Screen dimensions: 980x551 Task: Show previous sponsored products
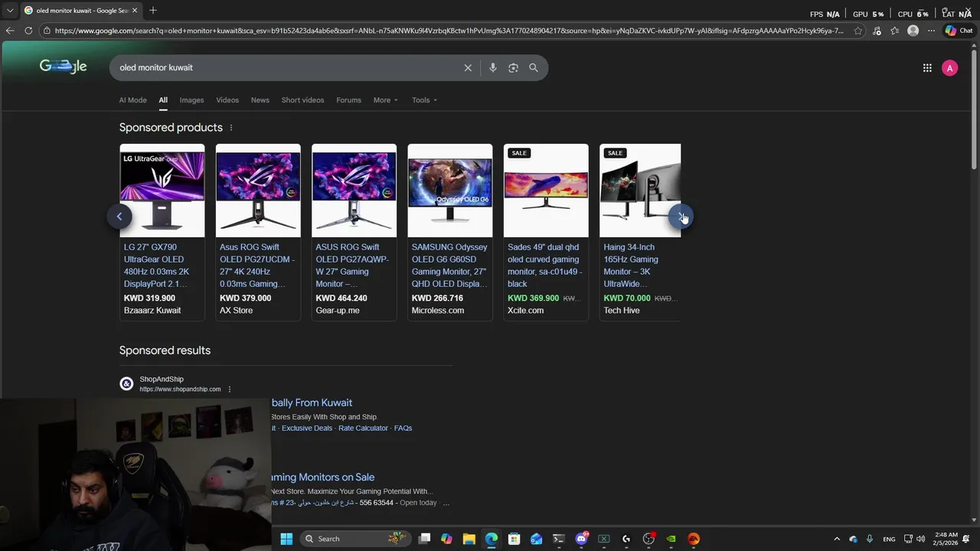(119, 217)
